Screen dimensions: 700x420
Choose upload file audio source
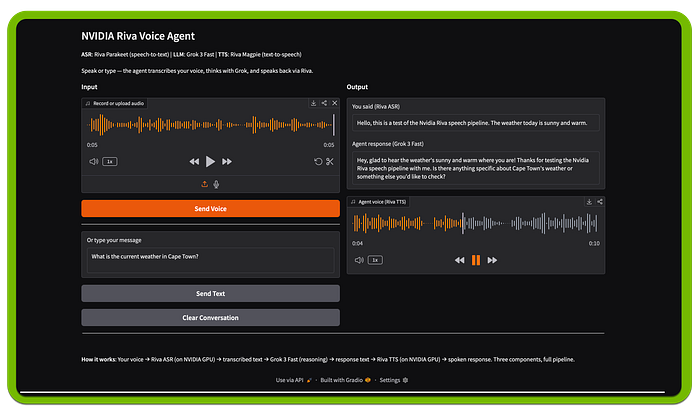coord(204,184)
